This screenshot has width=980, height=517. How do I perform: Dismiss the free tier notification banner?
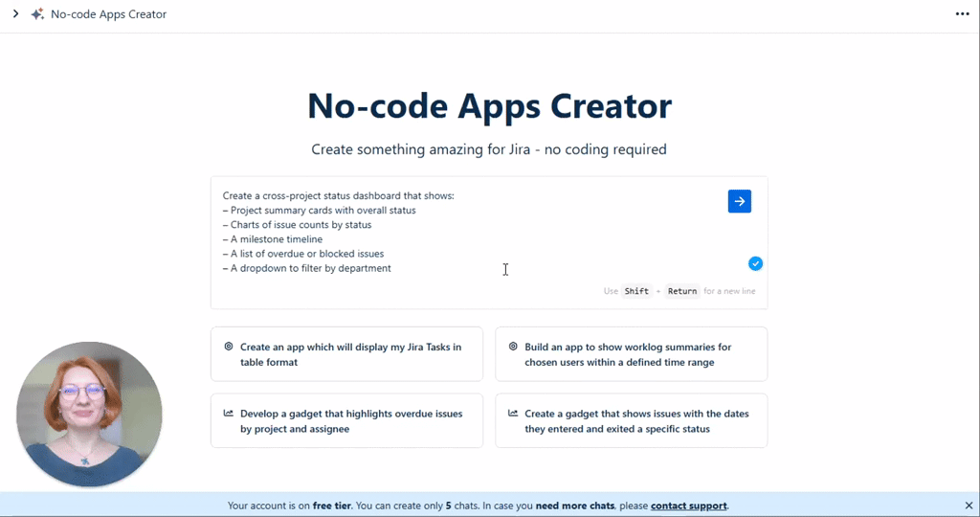point(968,506)
